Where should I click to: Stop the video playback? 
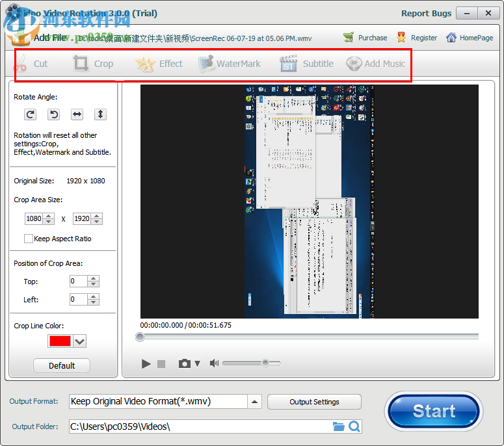pos(161,363)
